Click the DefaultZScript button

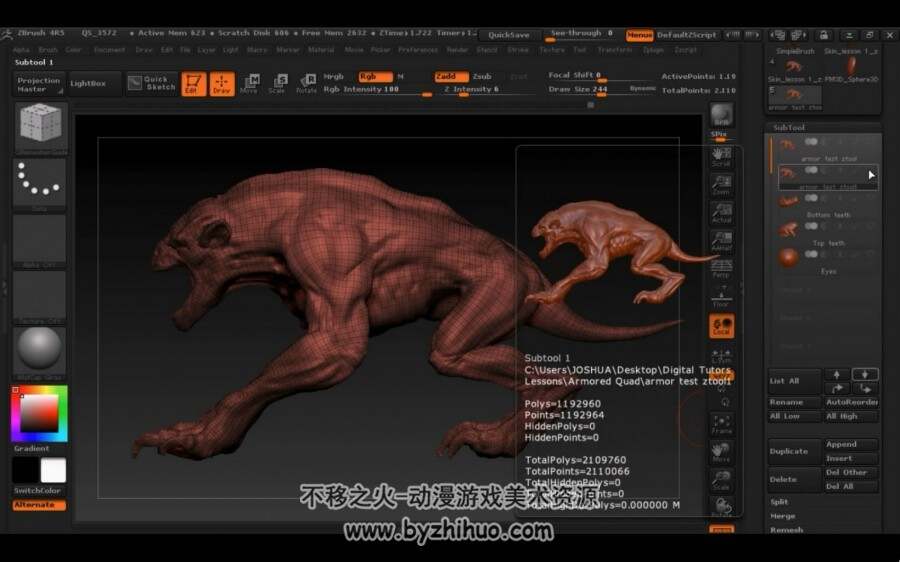click(x=686, y=35)
